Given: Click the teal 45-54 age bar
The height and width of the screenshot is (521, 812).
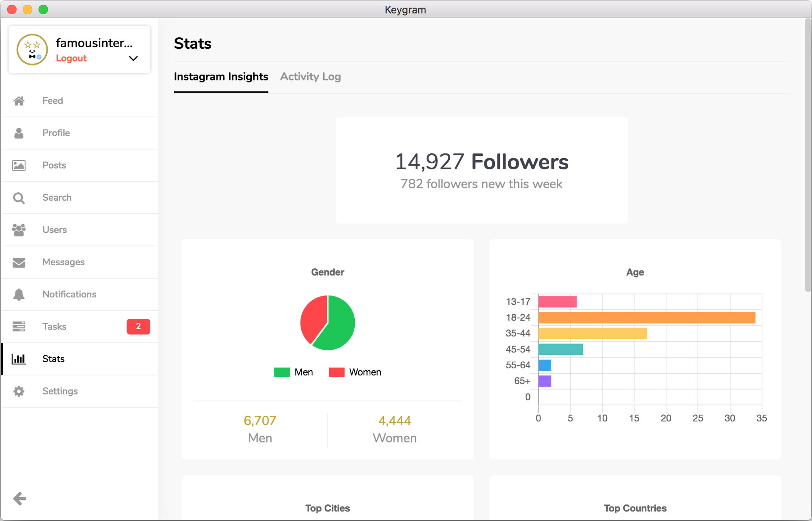Looking at the screenshot, I should pos(561,349).
